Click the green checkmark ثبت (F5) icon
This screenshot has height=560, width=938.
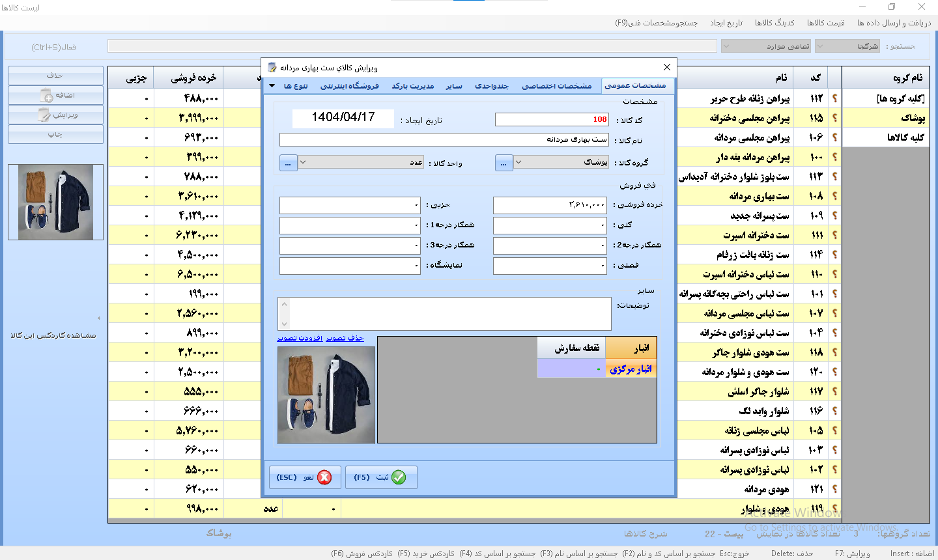click(399, 477)
